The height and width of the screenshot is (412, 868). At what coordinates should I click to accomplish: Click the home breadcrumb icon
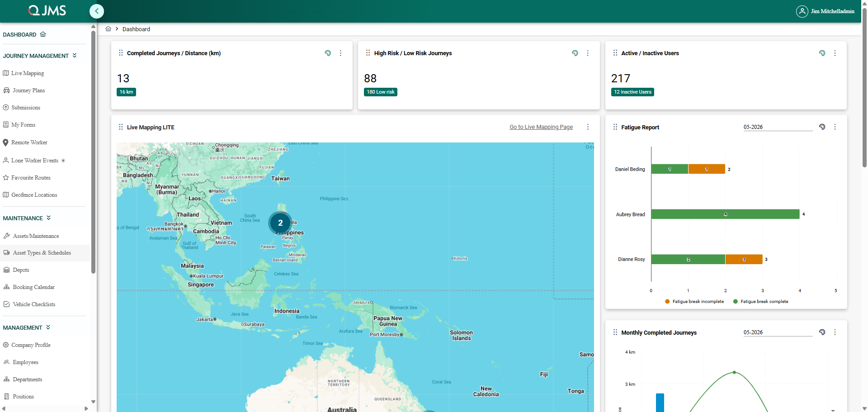pos(108,29)
